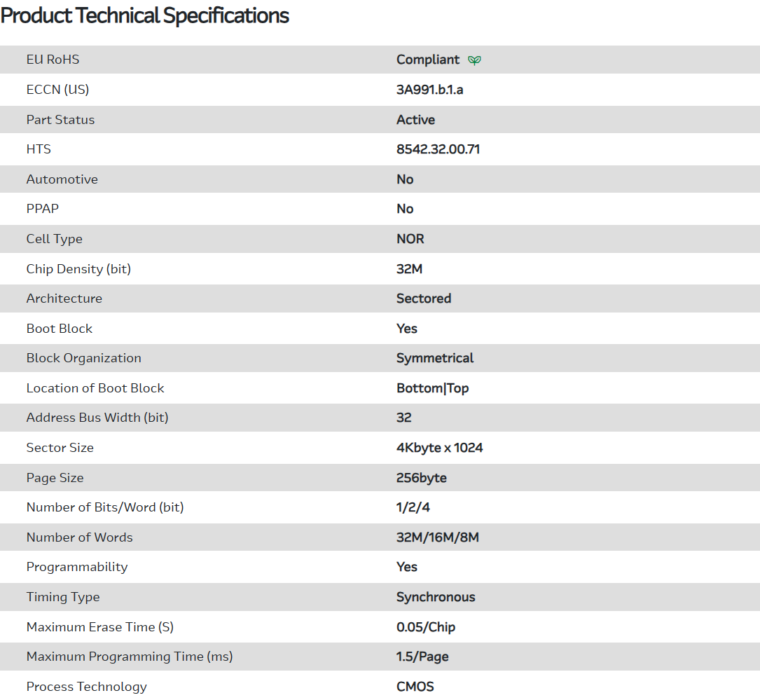Click the Cell Type NOR value
This screenshot has height=700, width=760.
(410, 239)
